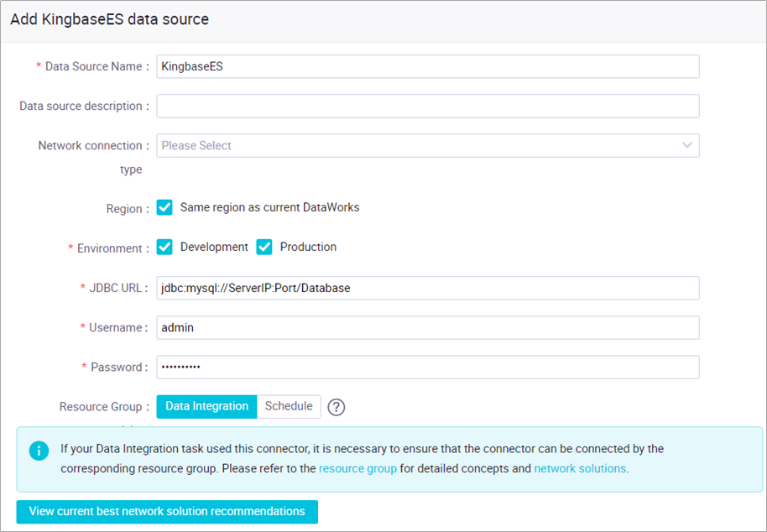Open the resource group link
The height and width of the screenshot is (532, 767).
tap(357, 468)
